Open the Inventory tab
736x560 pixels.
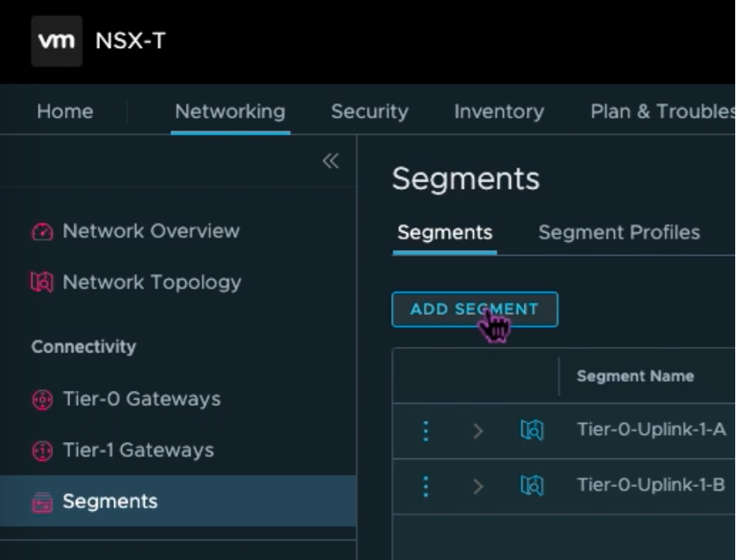pyautogui.click(x=499, y=112)
